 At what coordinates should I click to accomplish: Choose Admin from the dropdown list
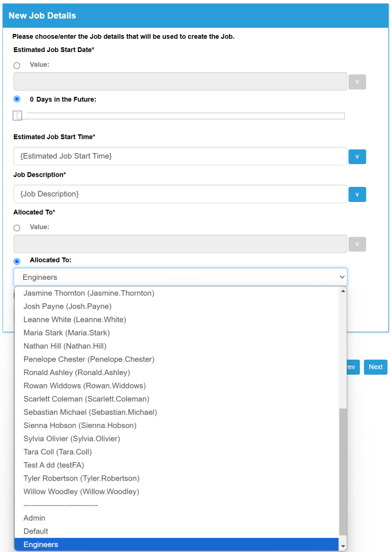pyautogui.click(x=177, y=518)
